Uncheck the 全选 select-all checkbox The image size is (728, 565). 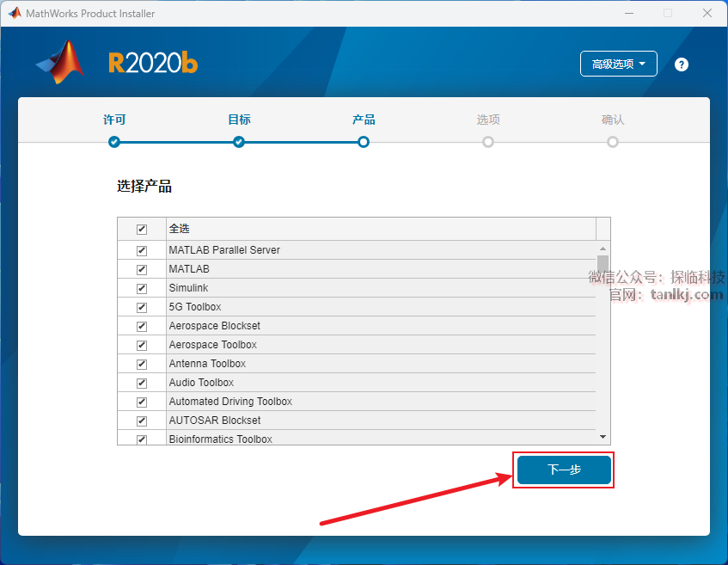pos(142,229)
